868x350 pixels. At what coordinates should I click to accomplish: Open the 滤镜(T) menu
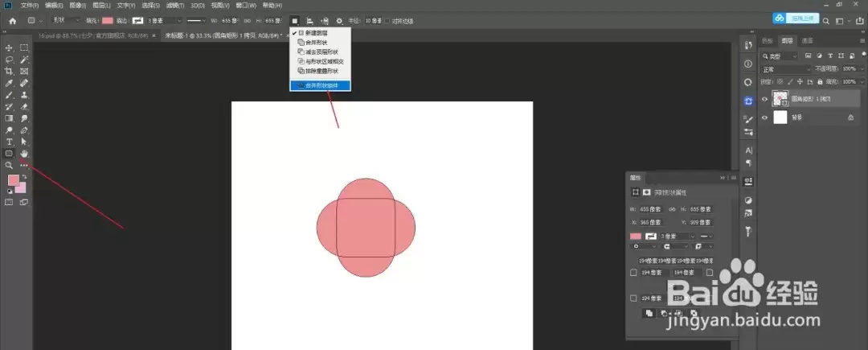[175, 5]
